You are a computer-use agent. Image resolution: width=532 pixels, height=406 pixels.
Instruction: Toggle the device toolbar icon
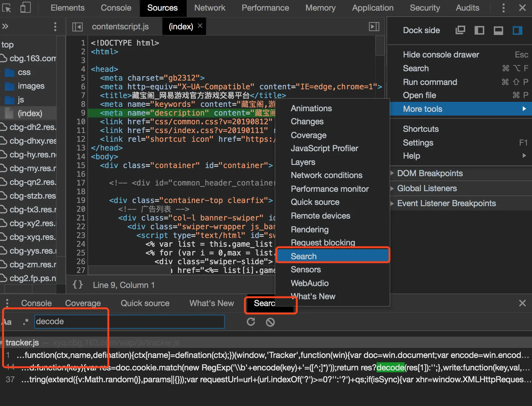[25, 7]
